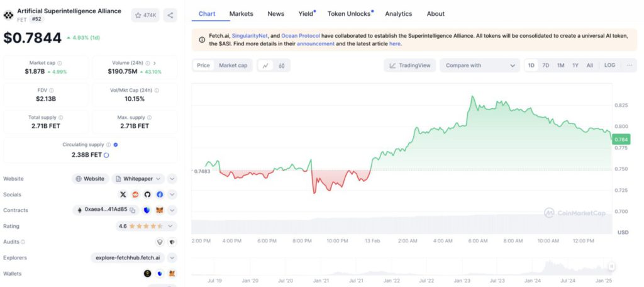This screenshot has height=287, width=644.
Task: Select Market cap chart mode
Action: tap(233, 65)
